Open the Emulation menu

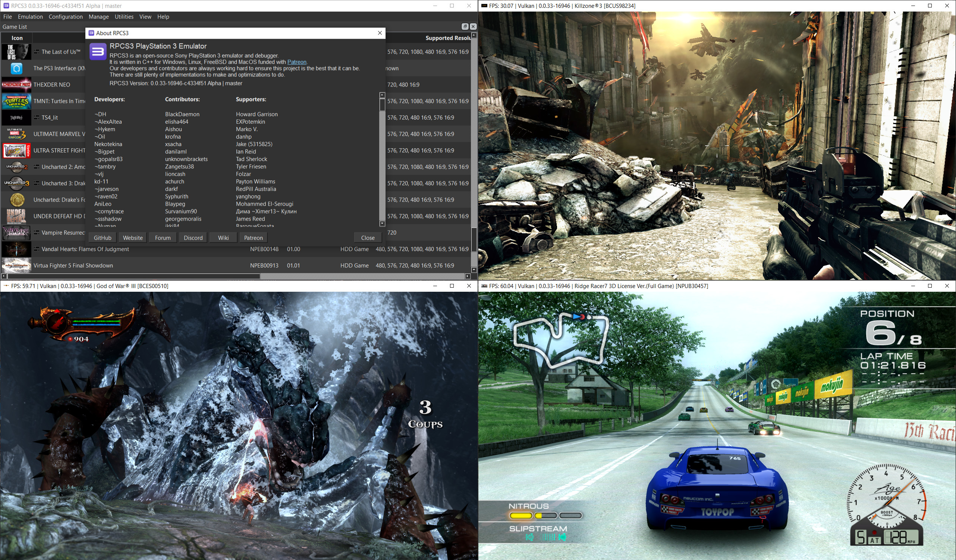[x=30, y=17]
